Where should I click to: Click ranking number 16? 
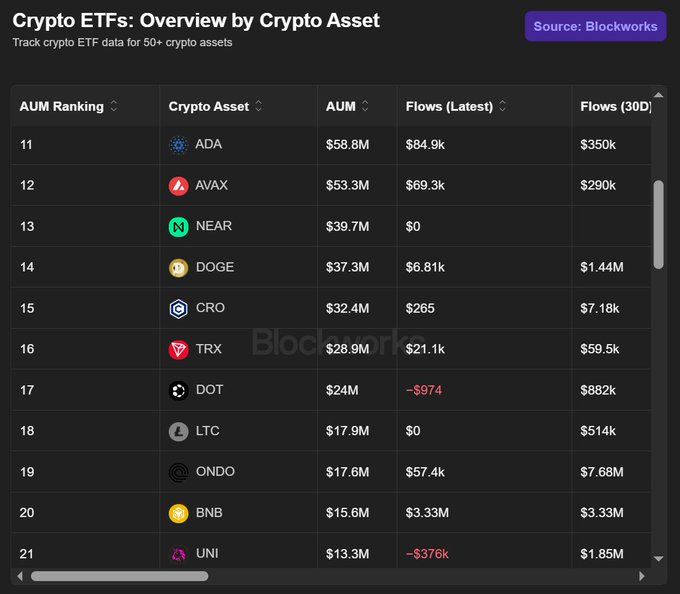(27, 349)
